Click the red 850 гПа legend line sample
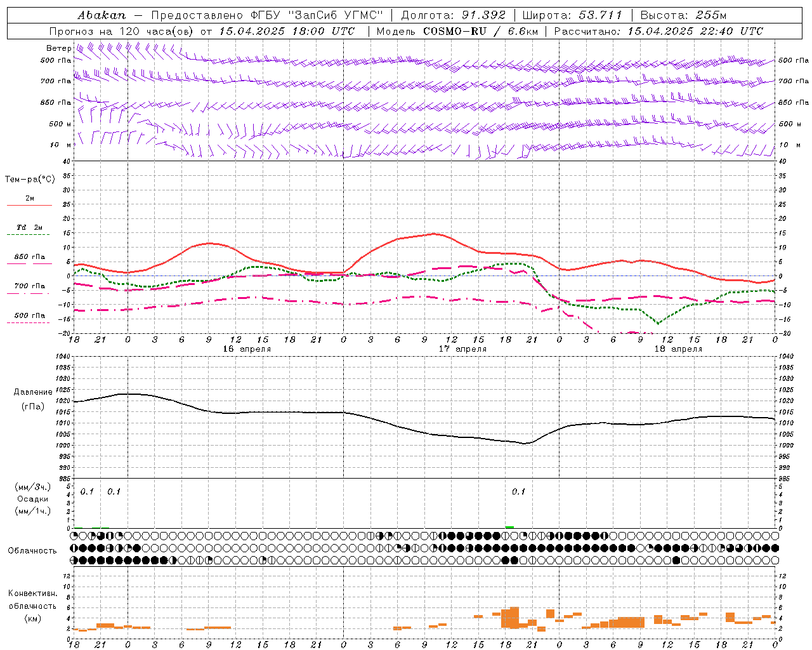Viewport: 812px width, 650px height. click(x=29, y=264)
